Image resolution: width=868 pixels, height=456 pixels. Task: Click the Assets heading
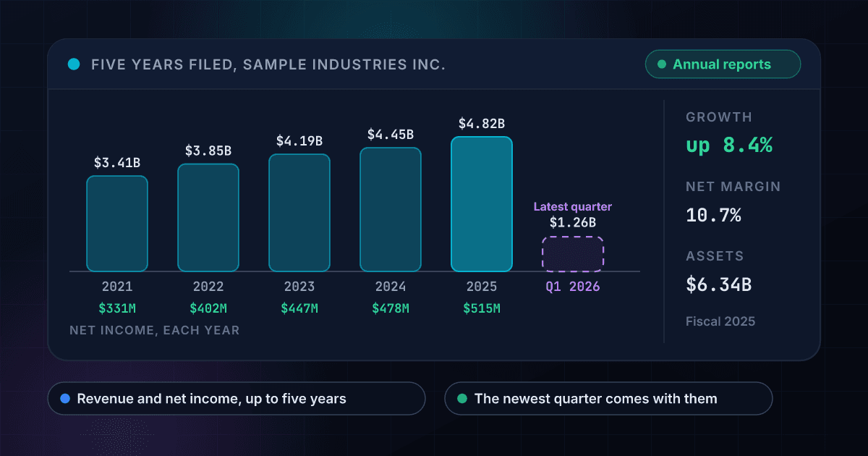pos(715,256)
